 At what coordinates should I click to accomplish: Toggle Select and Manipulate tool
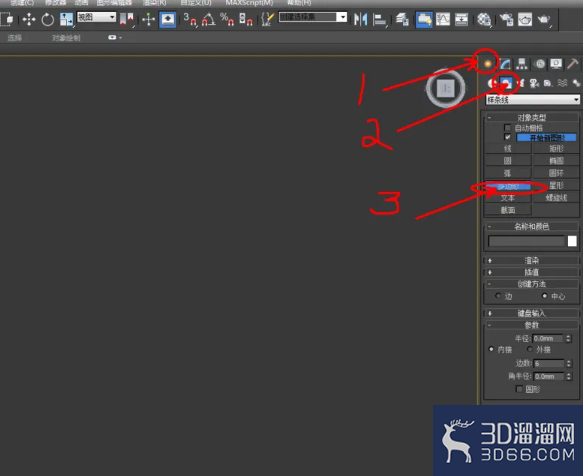coord(148,19)
